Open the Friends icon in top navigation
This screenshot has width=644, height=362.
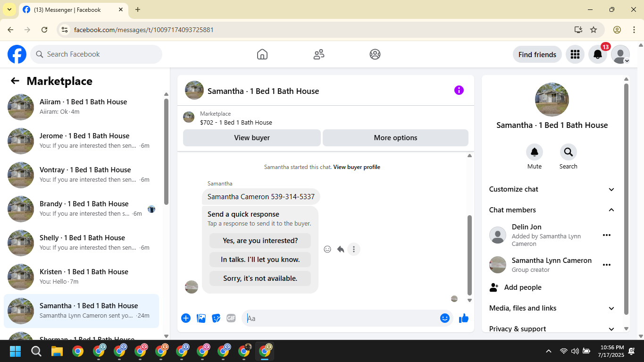pos(319,54)
